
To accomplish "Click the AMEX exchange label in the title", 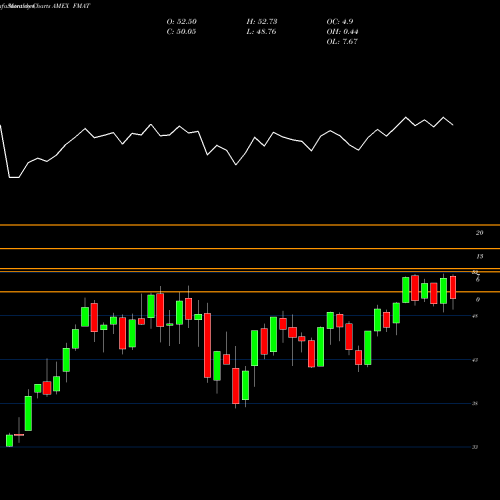I will click(60, 6).
